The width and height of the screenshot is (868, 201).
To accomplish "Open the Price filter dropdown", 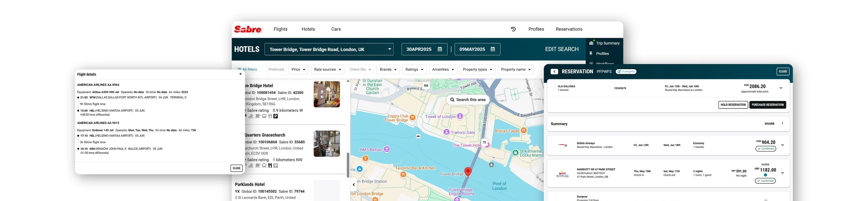I will click(x=298, y=69).
